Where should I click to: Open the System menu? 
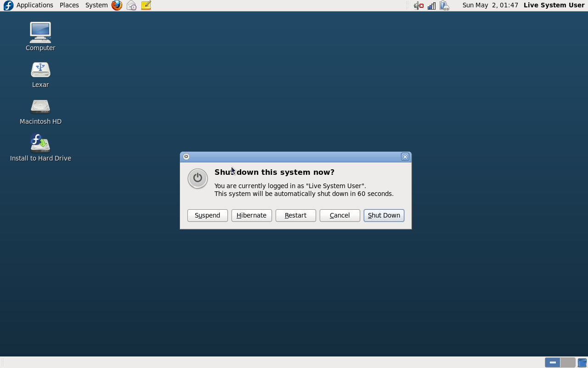click(x=96, y=5)
